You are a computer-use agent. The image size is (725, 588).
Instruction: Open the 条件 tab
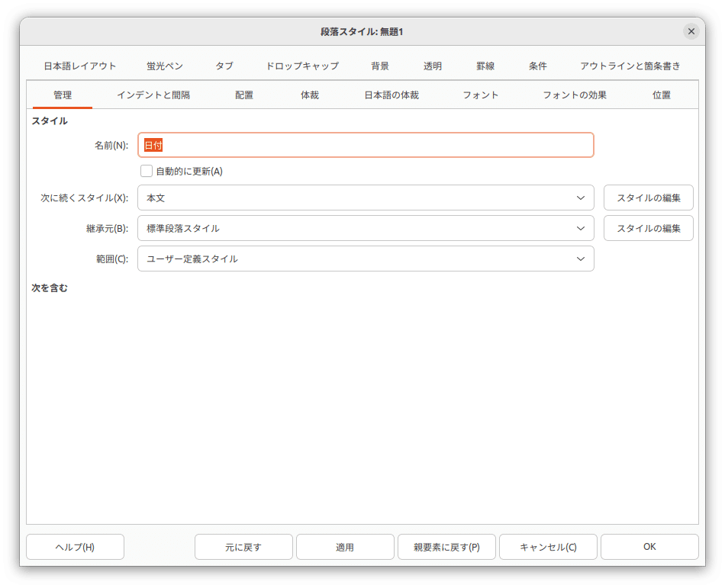(x=538, y=66)
